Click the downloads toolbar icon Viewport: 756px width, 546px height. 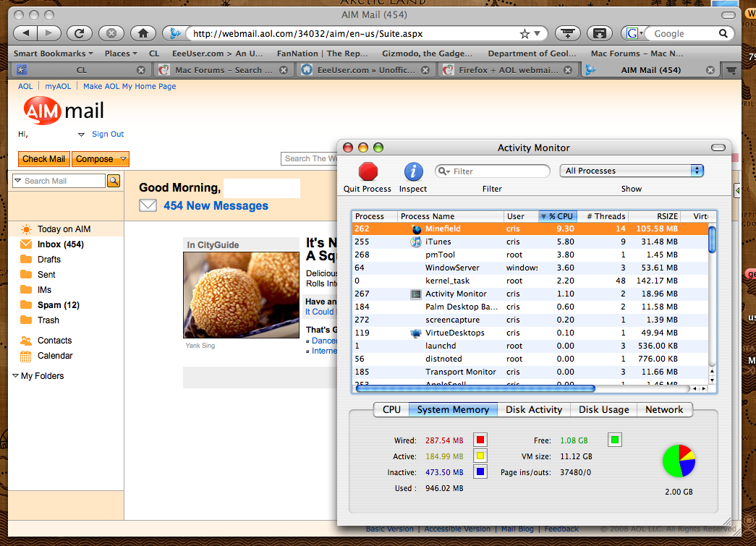coord(567,33)
